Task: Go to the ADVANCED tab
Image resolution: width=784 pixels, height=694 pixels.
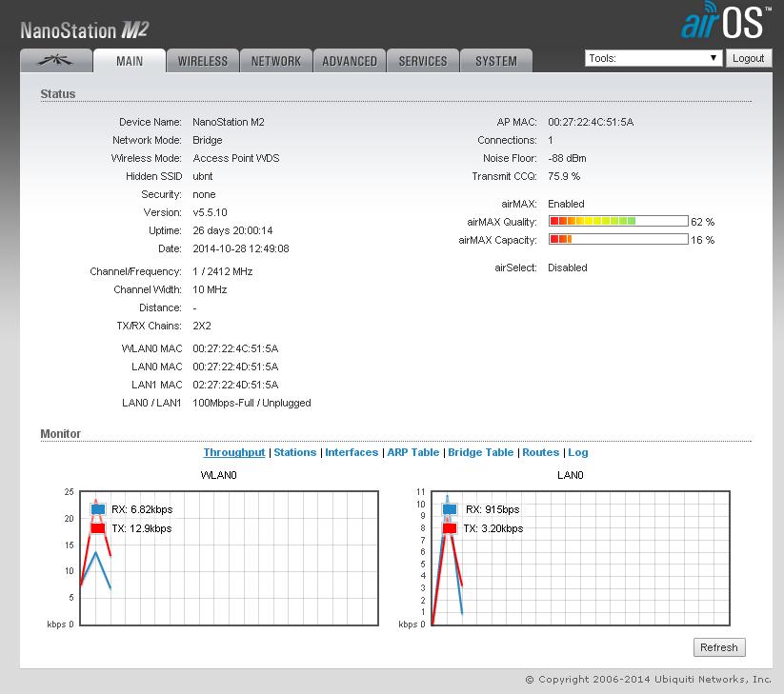Action: (350, 61)
